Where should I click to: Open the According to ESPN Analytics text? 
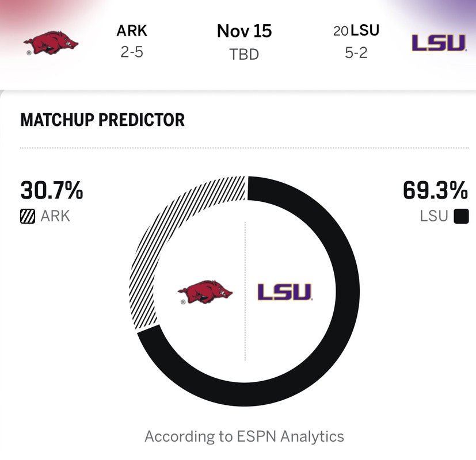(x=244, y=436)
